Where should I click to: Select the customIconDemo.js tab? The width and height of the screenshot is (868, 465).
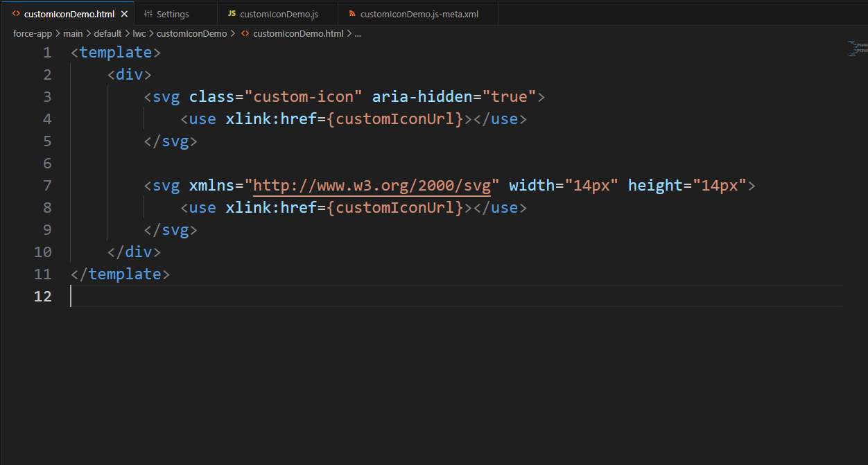(x=280, y=12)
